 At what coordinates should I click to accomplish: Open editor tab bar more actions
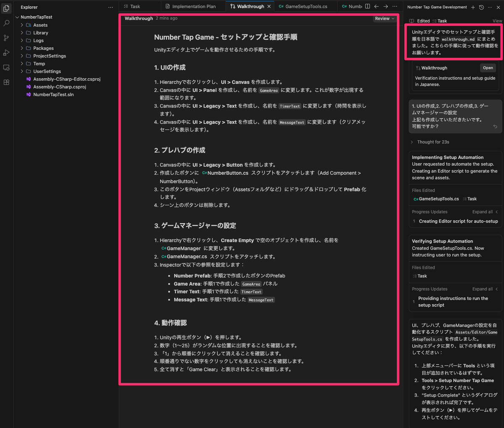[x=395, y=6]
